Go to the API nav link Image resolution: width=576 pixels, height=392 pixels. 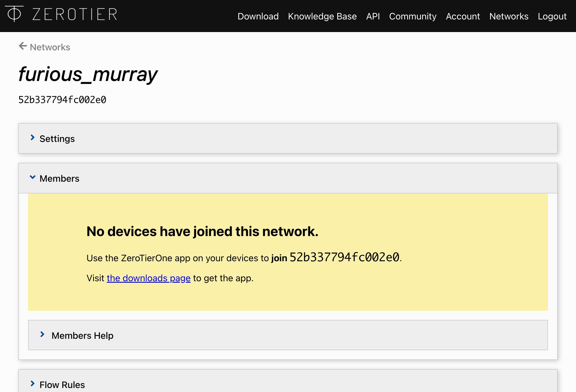(373, 16)
